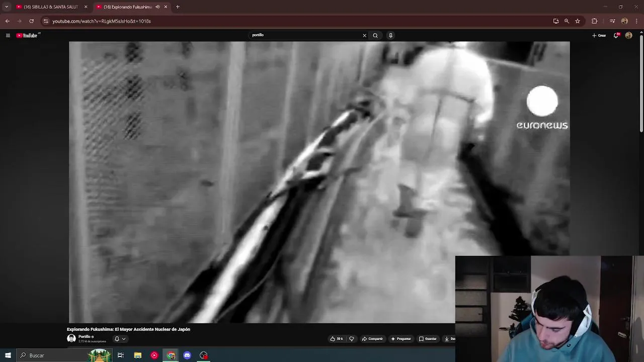Go back in browser history

point(7,21)
